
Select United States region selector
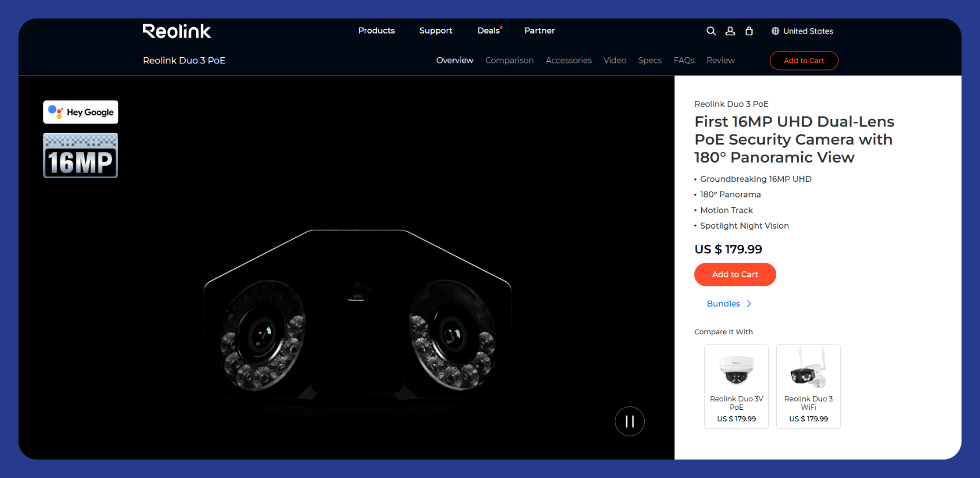802,31
